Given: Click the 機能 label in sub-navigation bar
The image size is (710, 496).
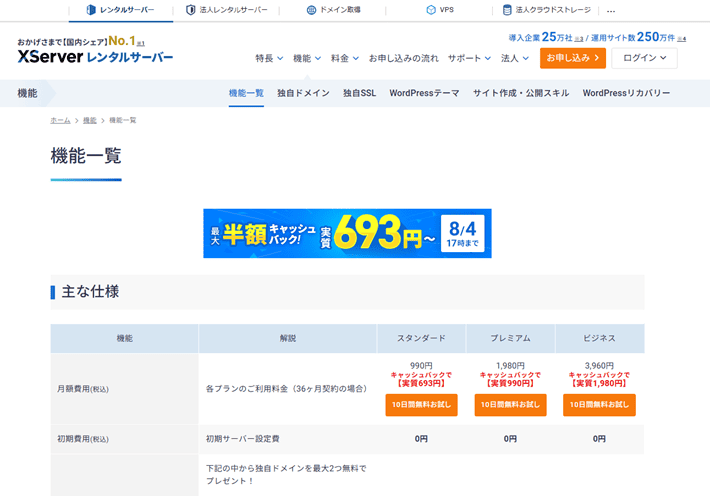Looking at the screenshot, I should click(x=28, y=93).
